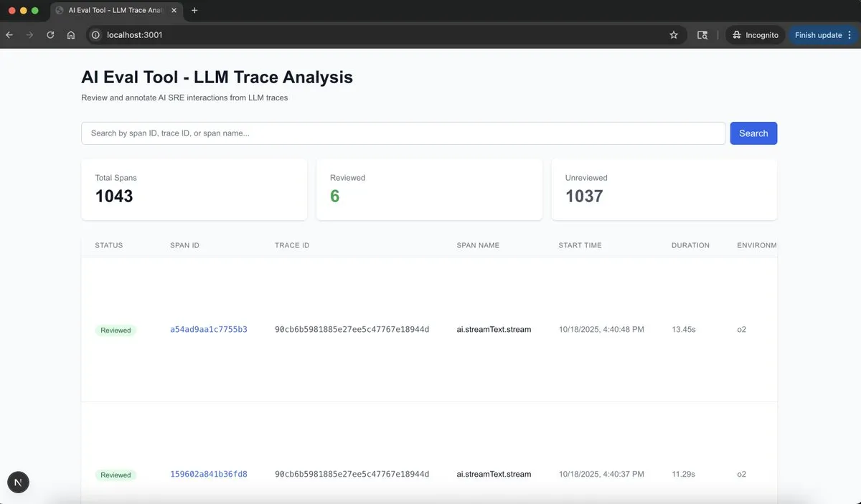Navigate back using the browser back arrow
The height and width of the screenshot is (504, 861).
click(9, 34)
